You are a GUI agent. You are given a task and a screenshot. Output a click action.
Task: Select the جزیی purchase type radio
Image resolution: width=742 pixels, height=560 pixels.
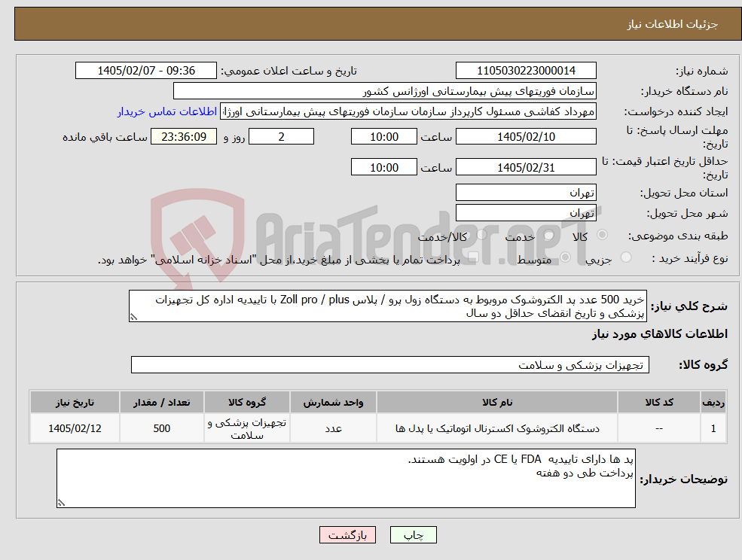point(626,257)
